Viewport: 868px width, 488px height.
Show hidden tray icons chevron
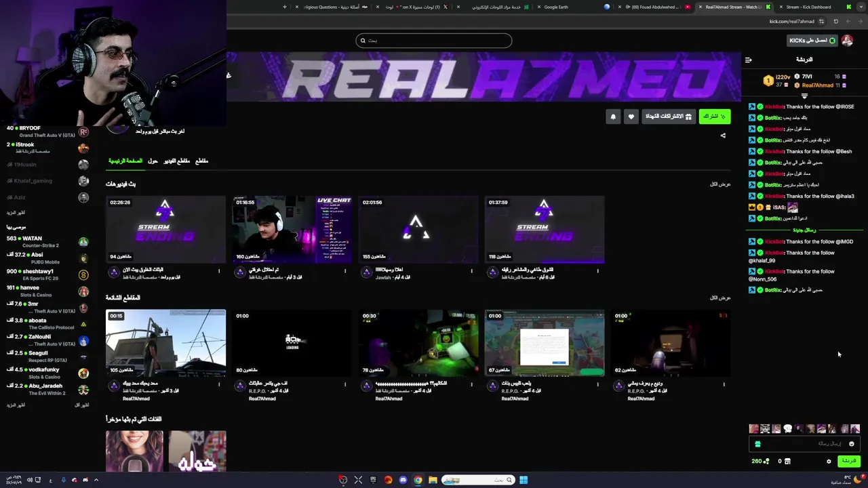96,480
